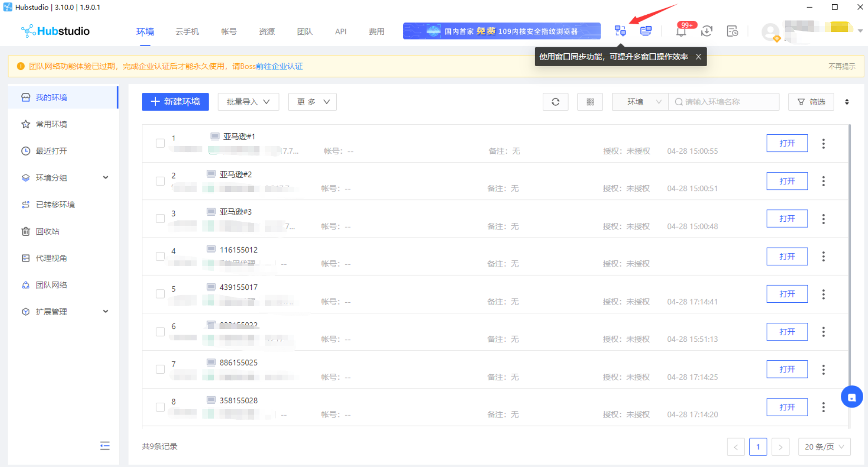Viewport: 868px width, 467px height.
Task: Check the box for 亚马逊#1 row
Action: (160, 143)
